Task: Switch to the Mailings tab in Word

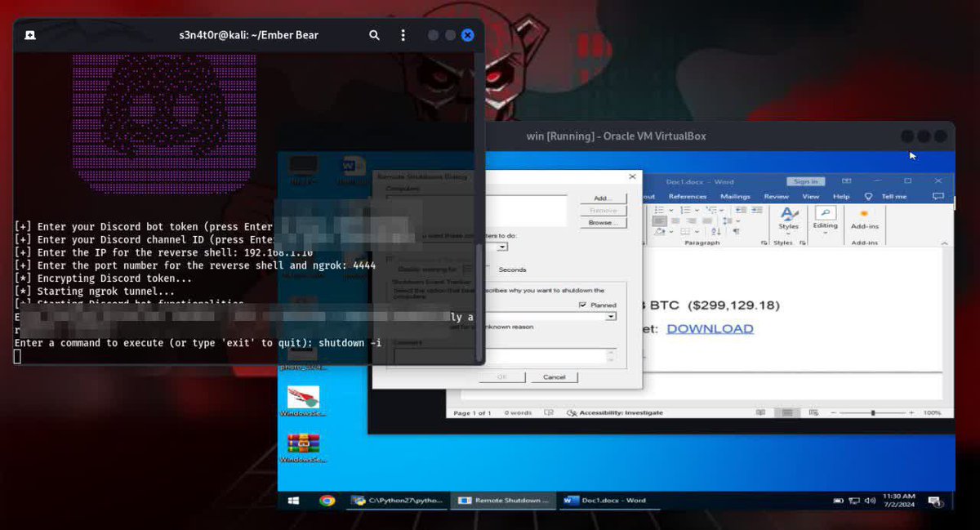Action: (x=735, y=197)
